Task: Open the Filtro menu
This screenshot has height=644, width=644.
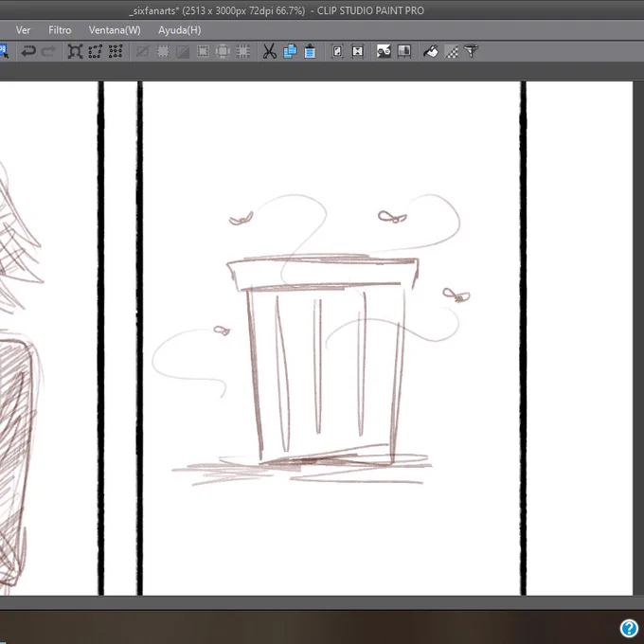Action: [x=60, y=30]
